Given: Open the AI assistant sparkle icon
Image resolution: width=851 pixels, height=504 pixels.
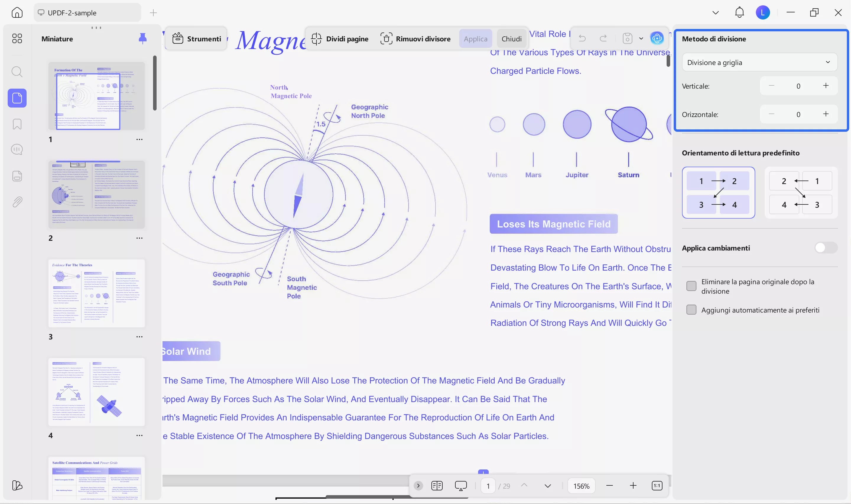Looking at the screenshot, I should click(657, 38).
